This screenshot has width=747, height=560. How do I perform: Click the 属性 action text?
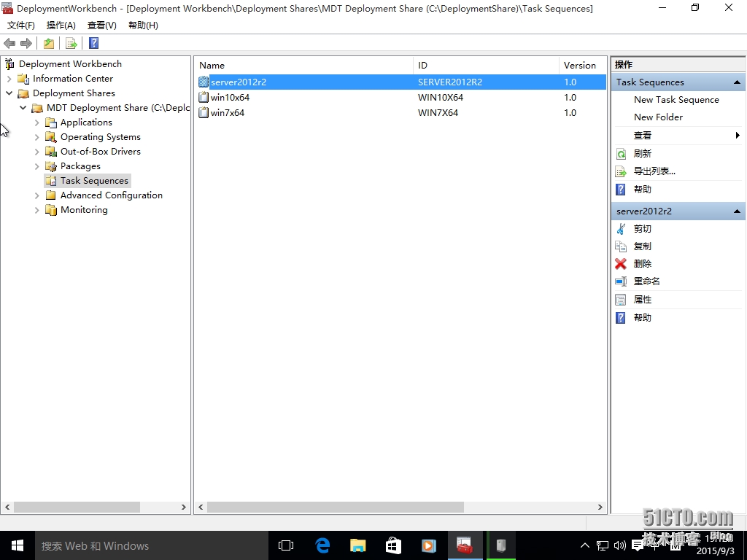click(x=642, y=300)
